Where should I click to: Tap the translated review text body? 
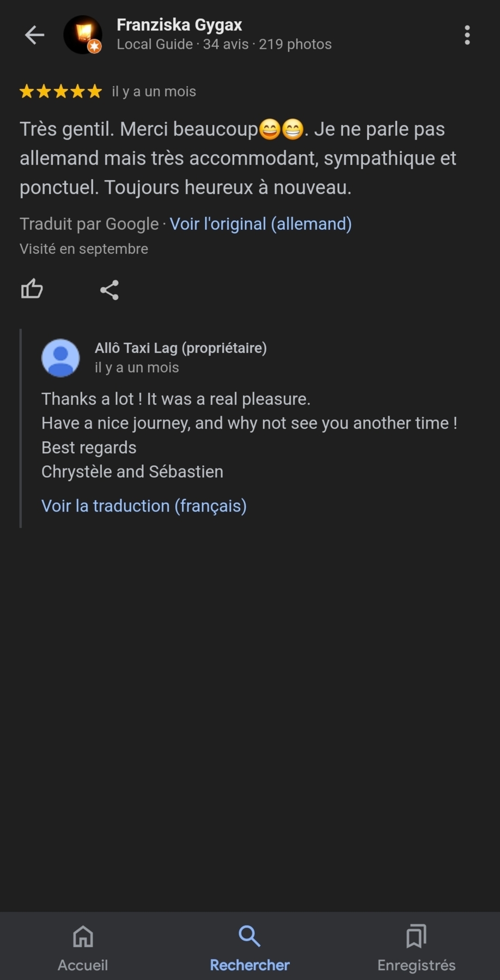(x=238, y=158)
